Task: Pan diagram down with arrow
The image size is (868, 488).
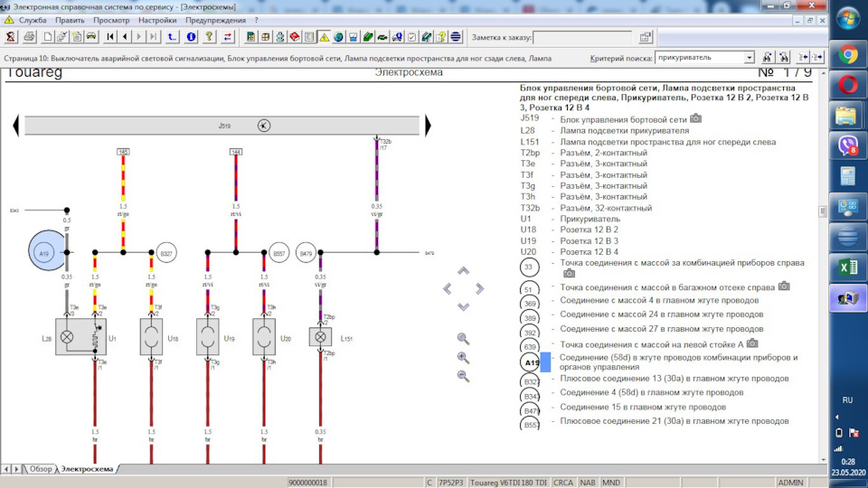Action: [x=463, y=306]
